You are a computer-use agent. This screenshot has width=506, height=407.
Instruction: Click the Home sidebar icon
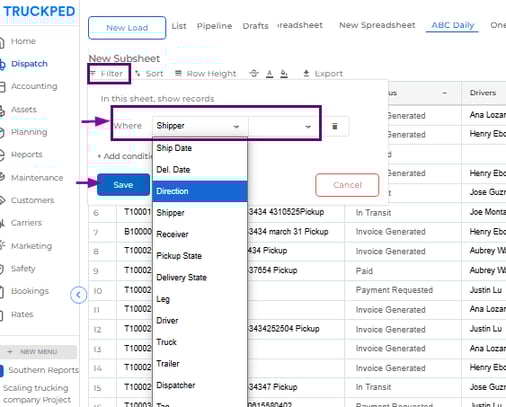pos(2,42)
